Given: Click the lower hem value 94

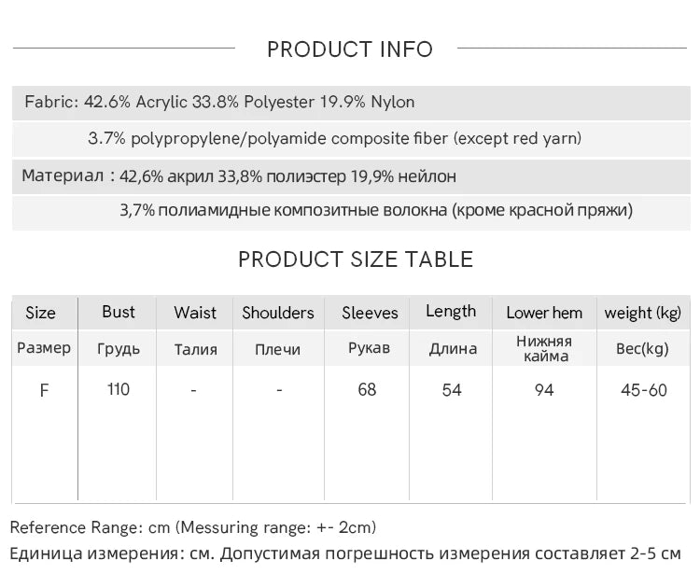Looking at the screenshot, I should pyautogui.click(x=544, y=390).
